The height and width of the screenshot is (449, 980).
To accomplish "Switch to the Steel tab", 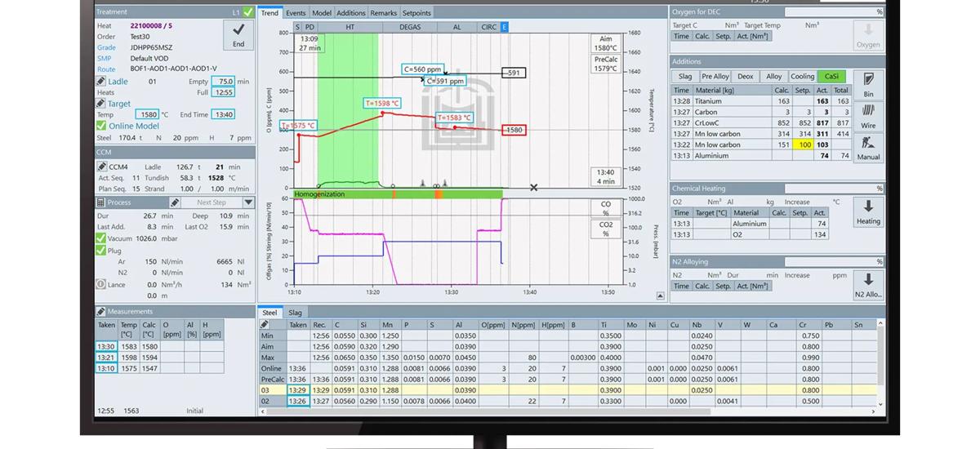I will click(x=269, y=313).
